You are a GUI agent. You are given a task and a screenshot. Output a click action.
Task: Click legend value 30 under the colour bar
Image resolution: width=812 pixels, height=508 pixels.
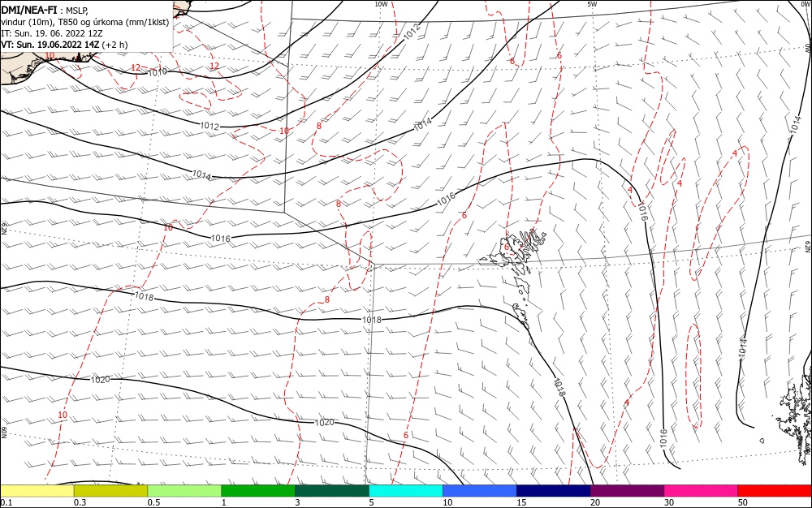coord(669,502)
